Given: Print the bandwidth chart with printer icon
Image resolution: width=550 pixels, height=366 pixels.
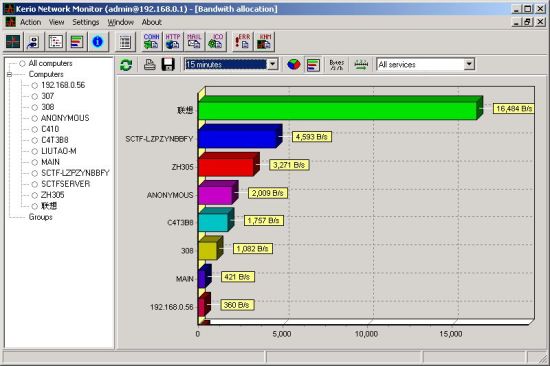Looking at the screenshot, I should pyautogui.click(x=149, y=65).
